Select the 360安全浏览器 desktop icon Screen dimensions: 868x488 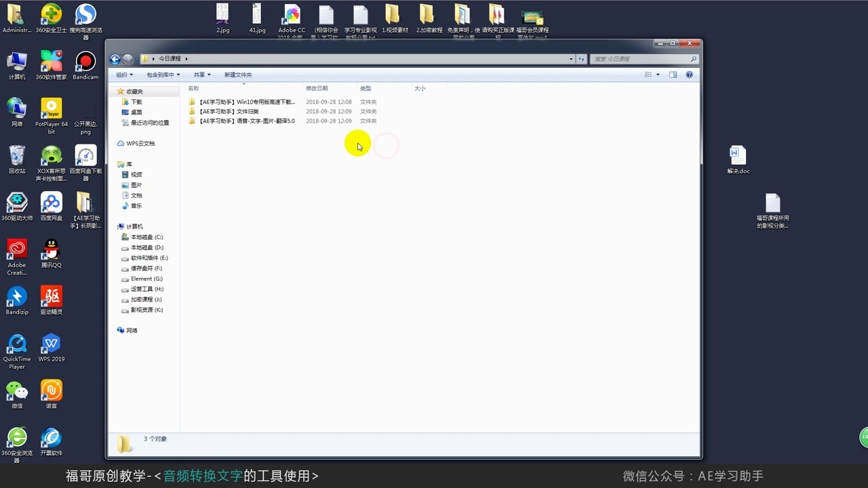coord(17,445)
